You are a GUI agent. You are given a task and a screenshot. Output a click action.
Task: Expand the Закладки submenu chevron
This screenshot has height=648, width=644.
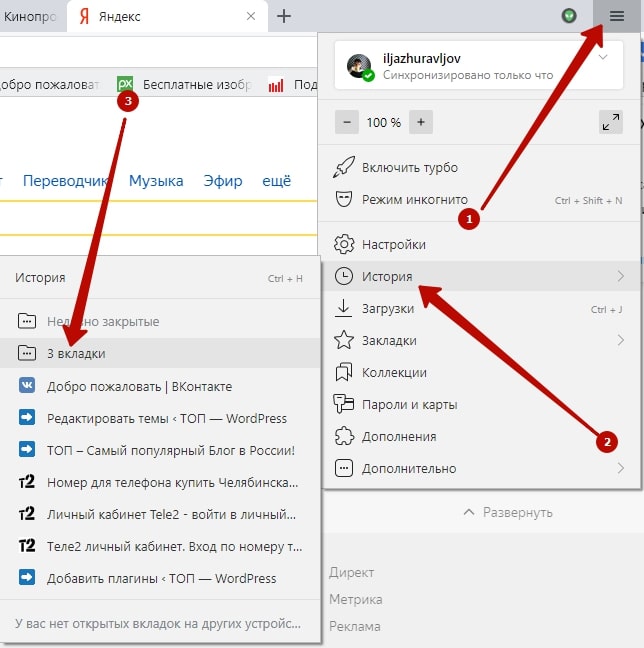click(x=620, y=340)
